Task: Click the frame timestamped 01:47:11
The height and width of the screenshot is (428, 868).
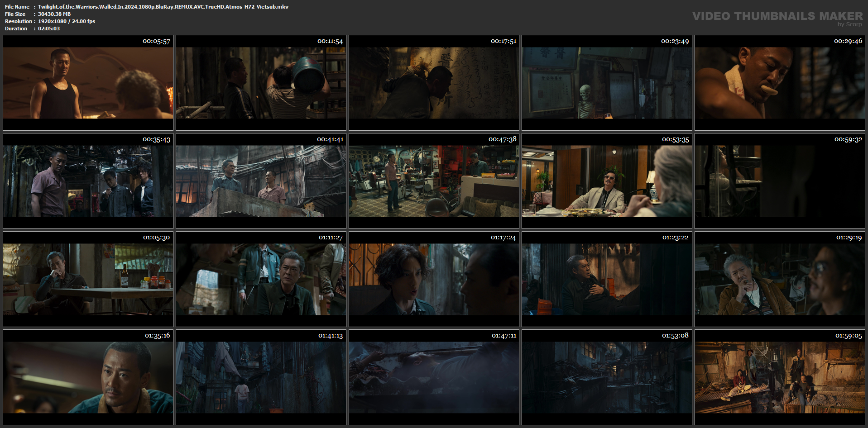Action: click(x=434, y=377)
